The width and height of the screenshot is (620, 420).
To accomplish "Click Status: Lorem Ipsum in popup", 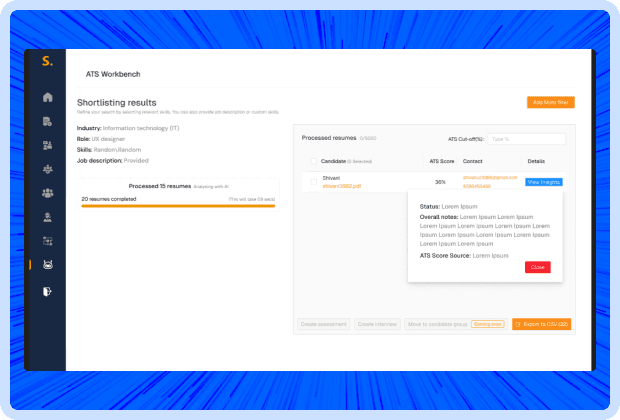I will 448,206.
